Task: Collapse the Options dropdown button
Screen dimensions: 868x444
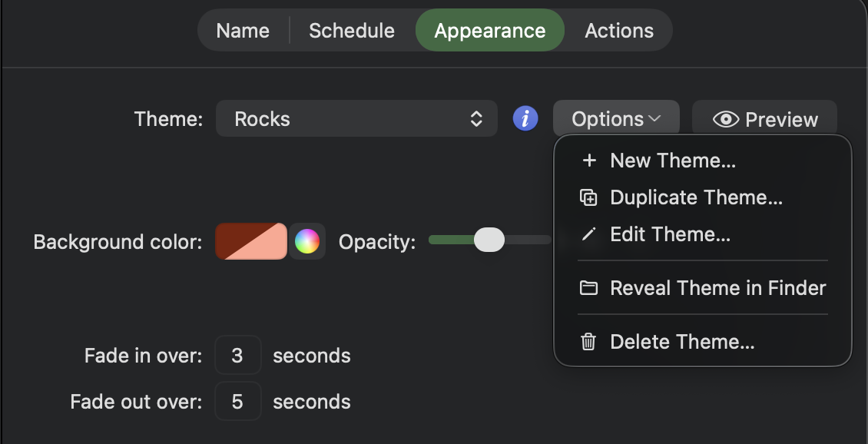Action: (x=616, y=118)
